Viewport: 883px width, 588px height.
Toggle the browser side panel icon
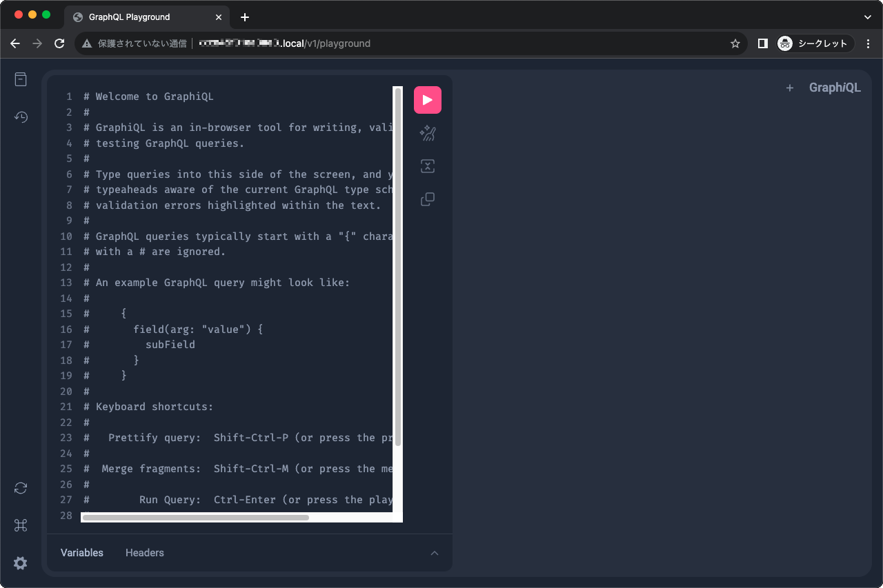(x=762, y=43)
